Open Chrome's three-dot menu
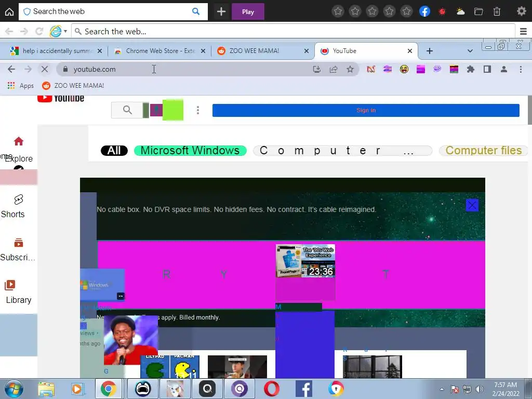 click(x=521, y=69)
